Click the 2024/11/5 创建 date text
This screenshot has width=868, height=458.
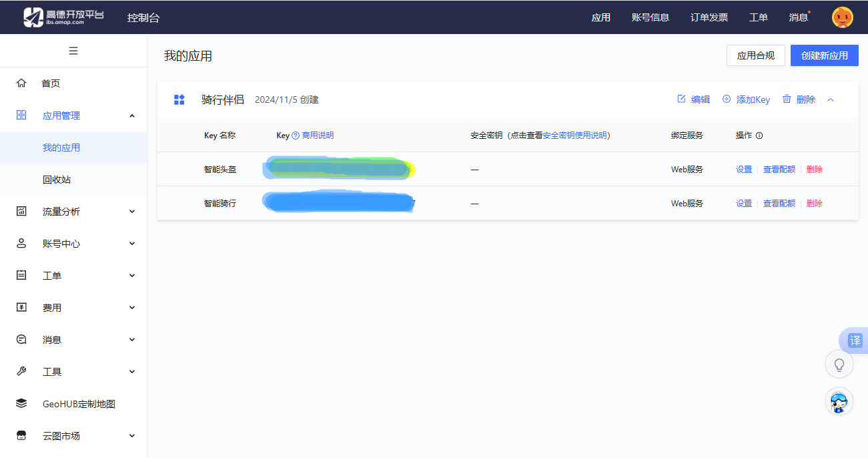click(x=287, y=99)
